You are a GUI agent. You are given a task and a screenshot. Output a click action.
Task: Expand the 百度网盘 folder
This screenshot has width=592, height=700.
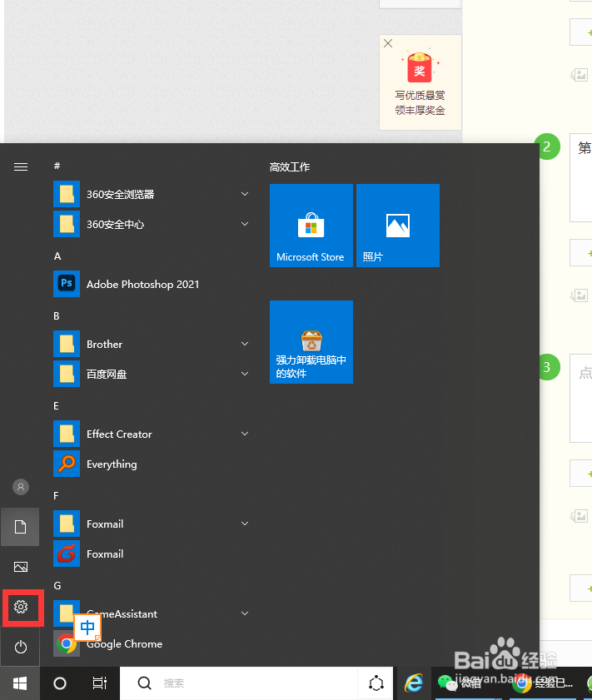click(x=151, y=374)
